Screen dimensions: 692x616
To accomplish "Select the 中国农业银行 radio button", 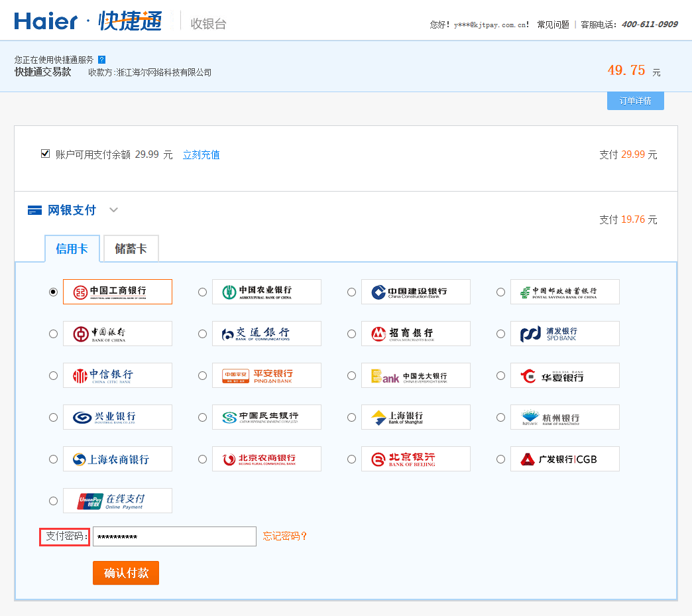I will pos(203,292).
